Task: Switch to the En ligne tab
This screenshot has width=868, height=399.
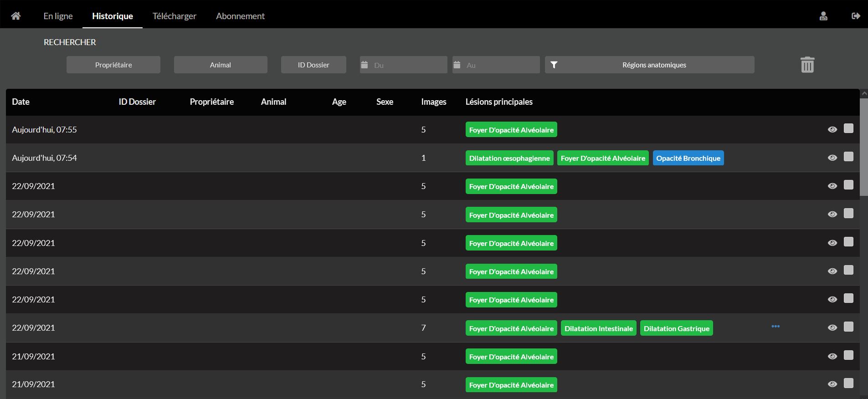Action: (58, 16)
